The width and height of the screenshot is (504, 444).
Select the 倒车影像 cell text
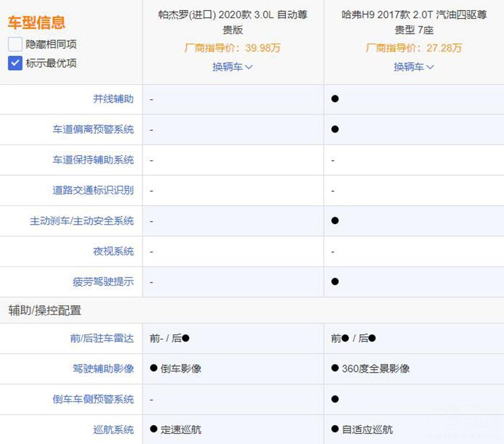click(181, 369)
